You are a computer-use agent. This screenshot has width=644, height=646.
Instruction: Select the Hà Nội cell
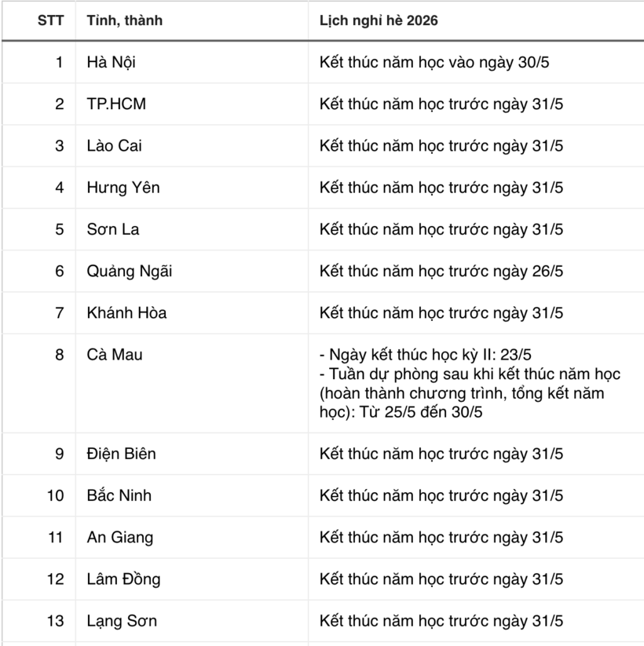point(111,62)
